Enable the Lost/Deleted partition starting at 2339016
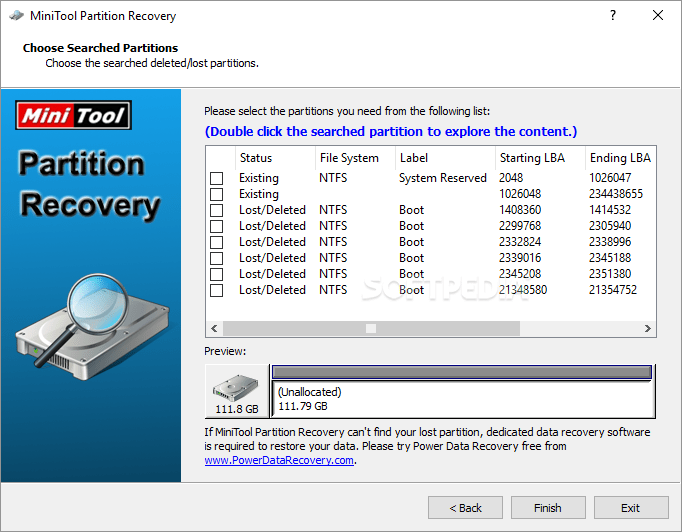This screenshot has height=532, width=682. (216, 258)
